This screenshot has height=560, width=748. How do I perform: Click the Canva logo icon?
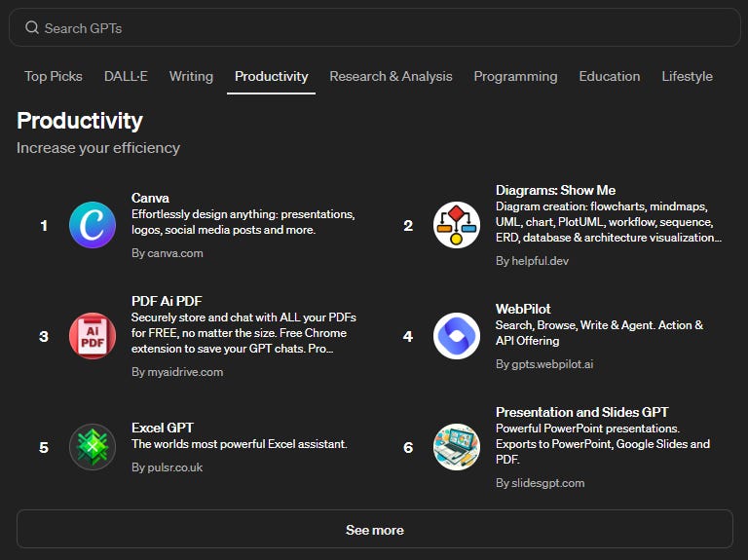coord(93,225)
